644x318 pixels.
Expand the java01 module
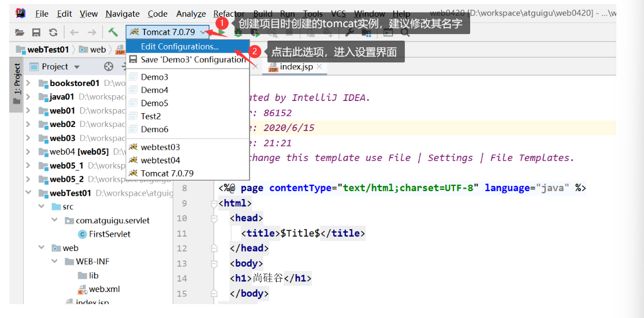point(28,97)
